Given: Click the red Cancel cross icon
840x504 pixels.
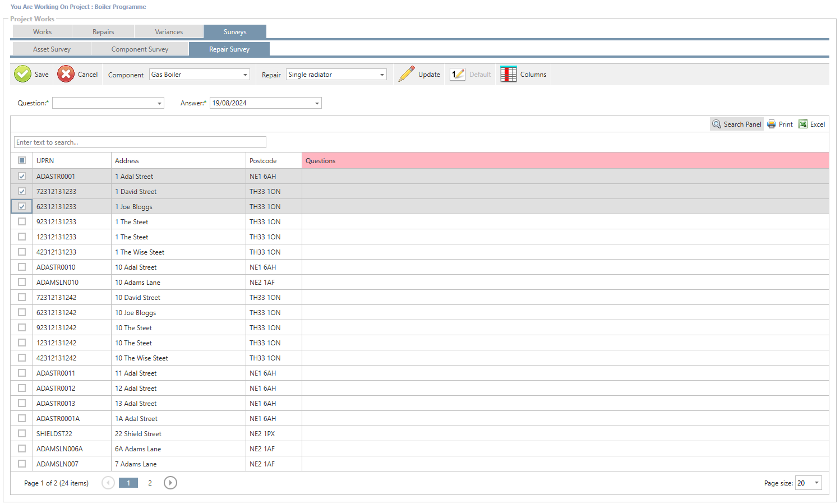Looking at the screenshot, I should coord(66,74).
